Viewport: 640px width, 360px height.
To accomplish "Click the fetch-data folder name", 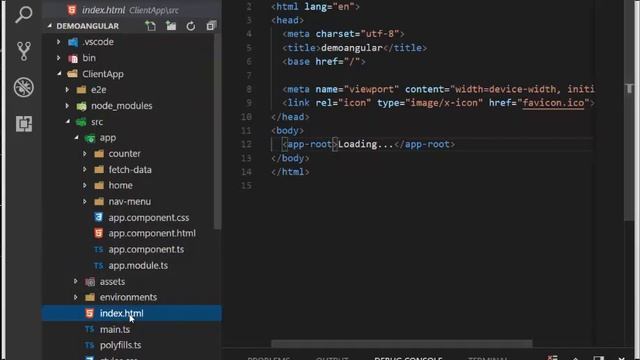I will tap(130, 170).
